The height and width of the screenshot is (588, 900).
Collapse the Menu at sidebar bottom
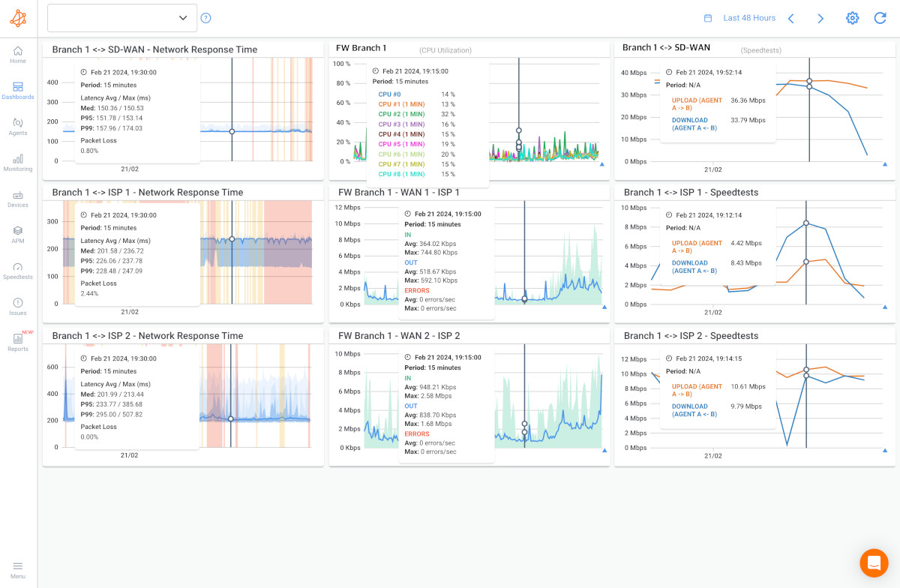coord(17,568)
